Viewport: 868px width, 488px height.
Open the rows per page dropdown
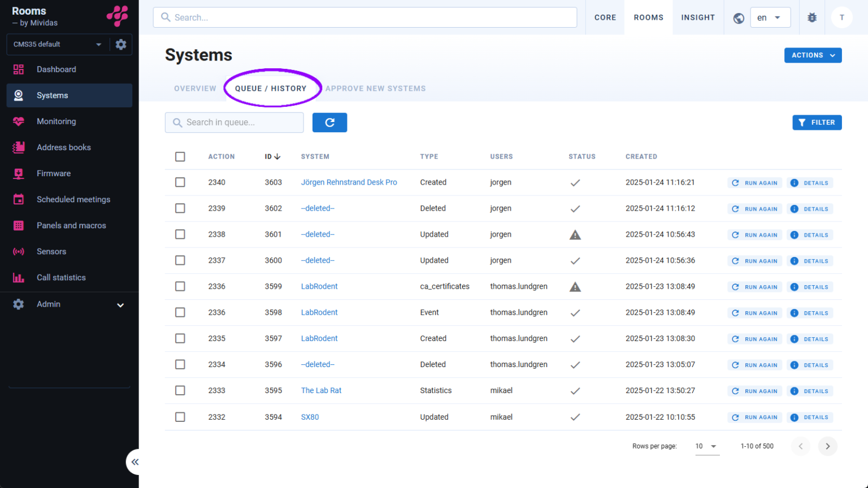[706, 446]
